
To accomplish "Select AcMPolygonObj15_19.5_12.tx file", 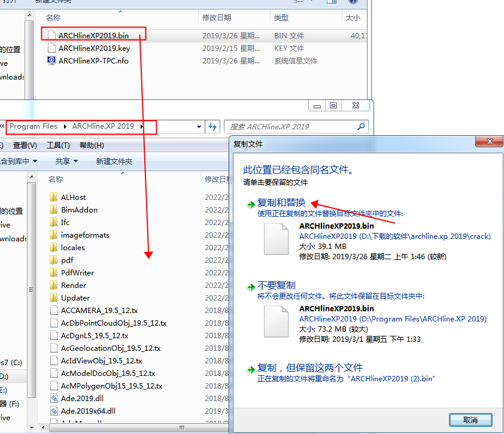I will tap(111, 386).
